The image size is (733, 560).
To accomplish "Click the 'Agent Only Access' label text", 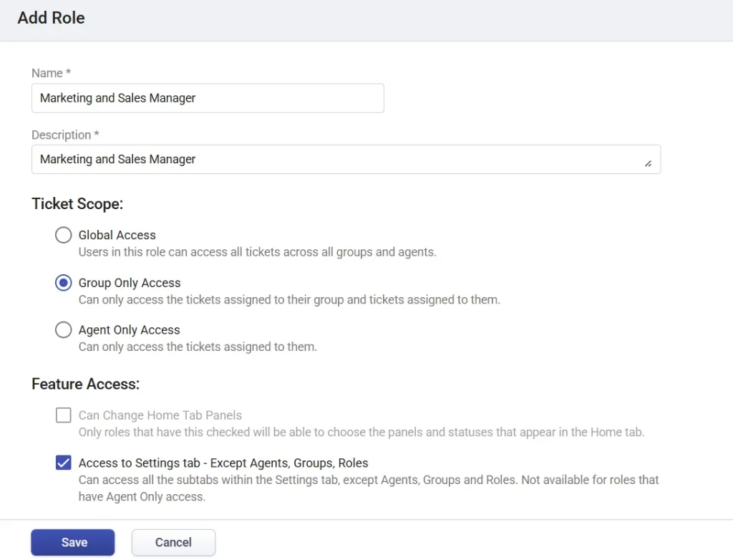I will [129, 330].
